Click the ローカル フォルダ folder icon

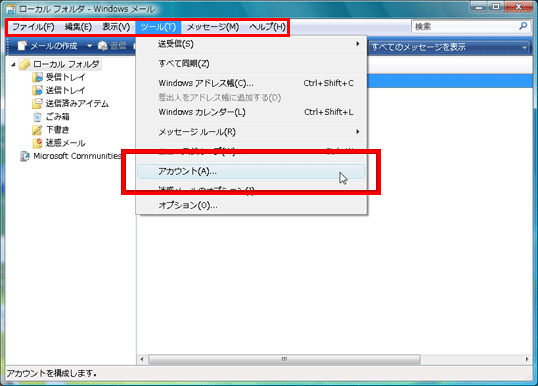25,64
